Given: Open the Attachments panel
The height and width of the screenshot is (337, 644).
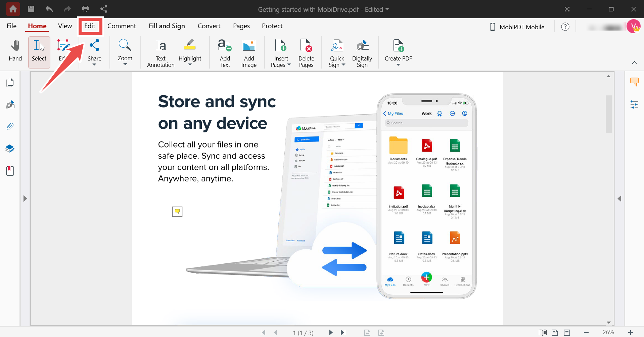Looking at the screenshot, I should click(10, 126).
